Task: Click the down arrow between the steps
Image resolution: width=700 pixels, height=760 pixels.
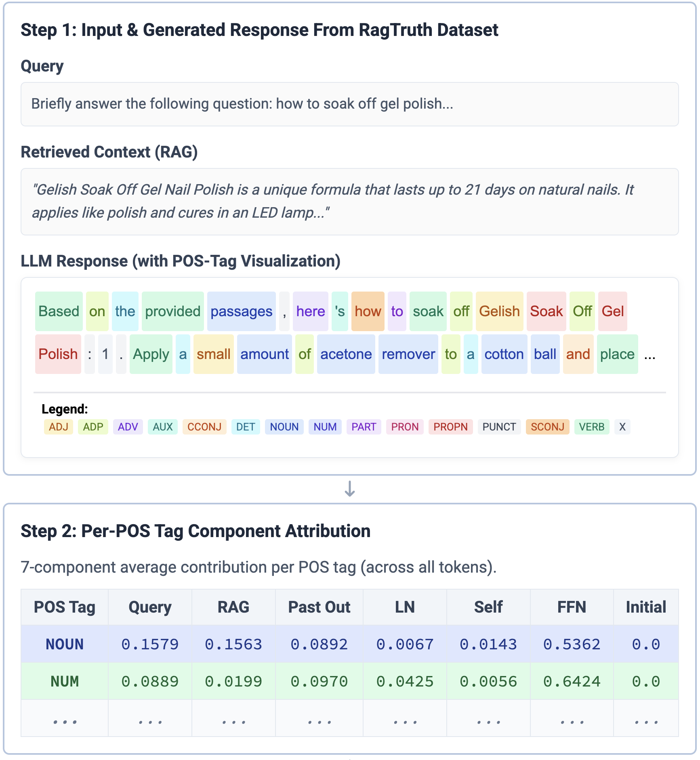Action: coord(349,489)
